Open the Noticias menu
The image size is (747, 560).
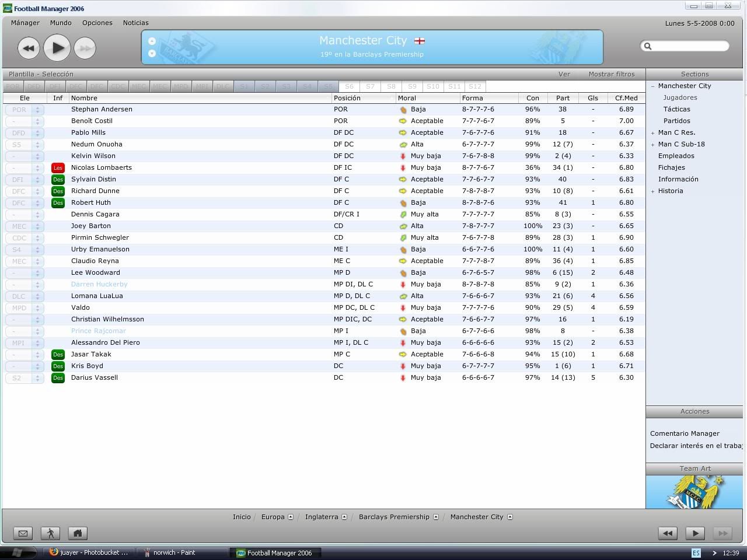pyautogui.click(x=135, y=23)
